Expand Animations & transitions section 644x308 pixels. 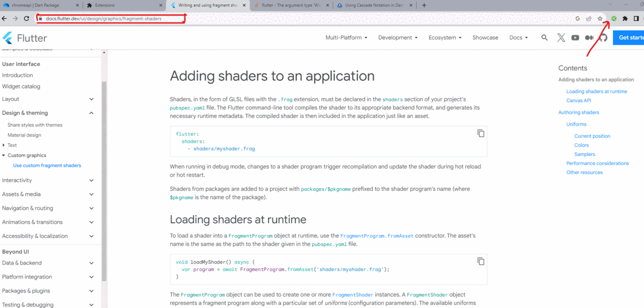coord(91,222)
